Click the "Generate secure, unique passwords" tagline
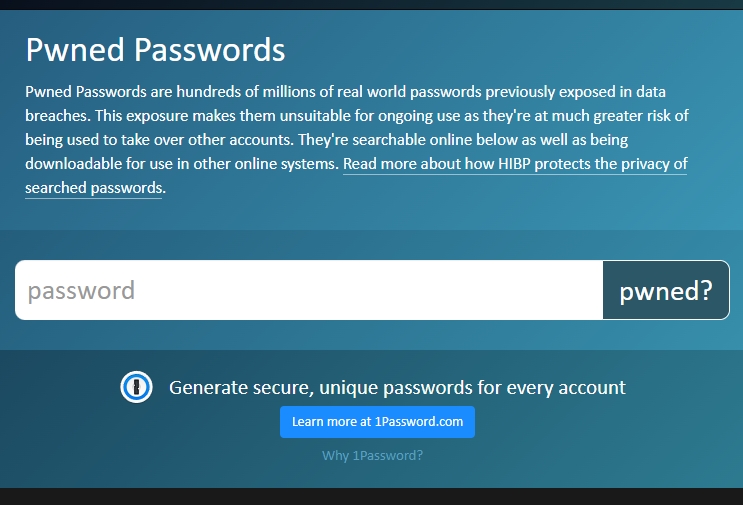This screenshot has height=505, width=743. 397,388
